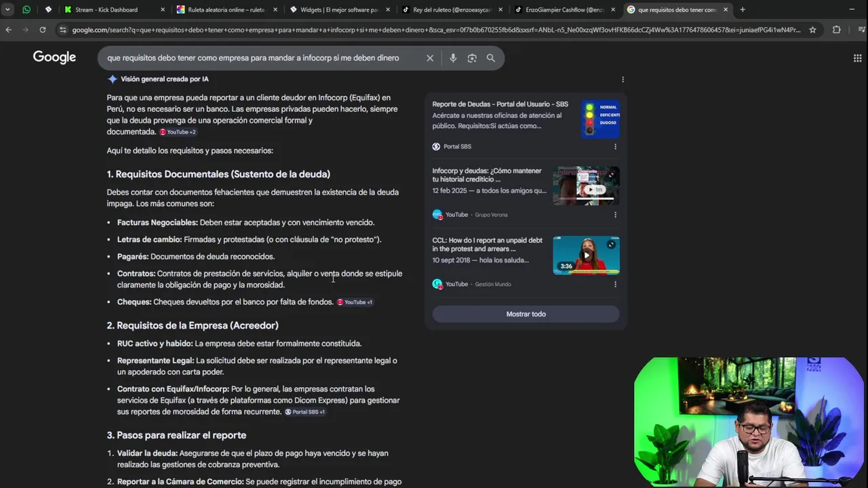The width and height of the screenshot is (868, 488).
Task: Bookmark this page with the star icon
Action: pos(812,30)
